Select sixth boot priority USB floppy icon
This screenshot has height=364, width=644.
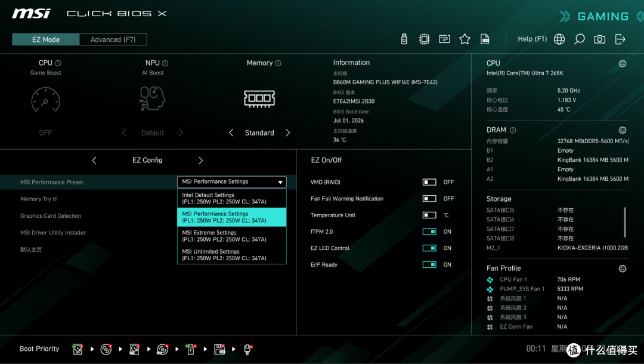(219, 349)
